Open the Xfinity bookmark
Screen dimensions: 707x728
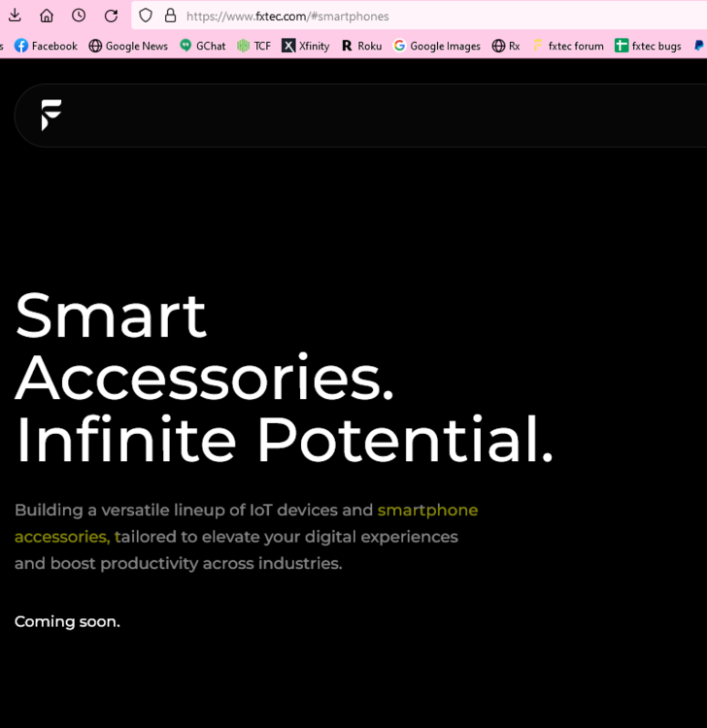click(x=306, y=46)
